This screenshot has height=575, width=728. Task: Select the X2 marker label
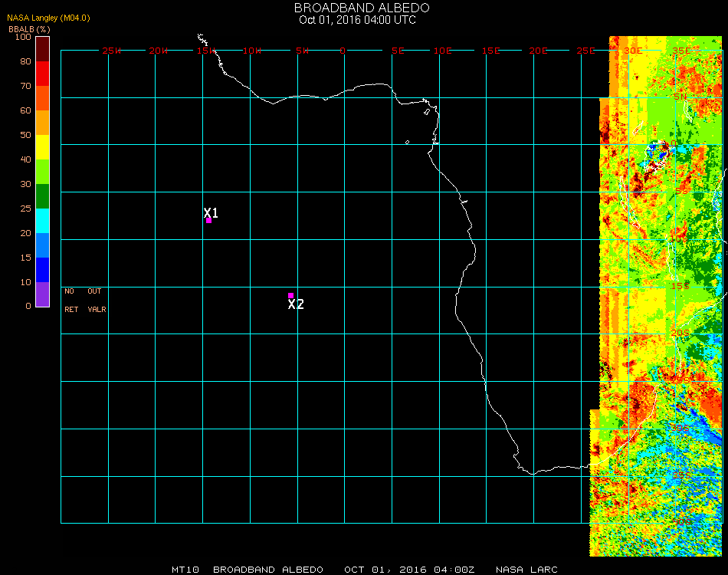(296, 304)
